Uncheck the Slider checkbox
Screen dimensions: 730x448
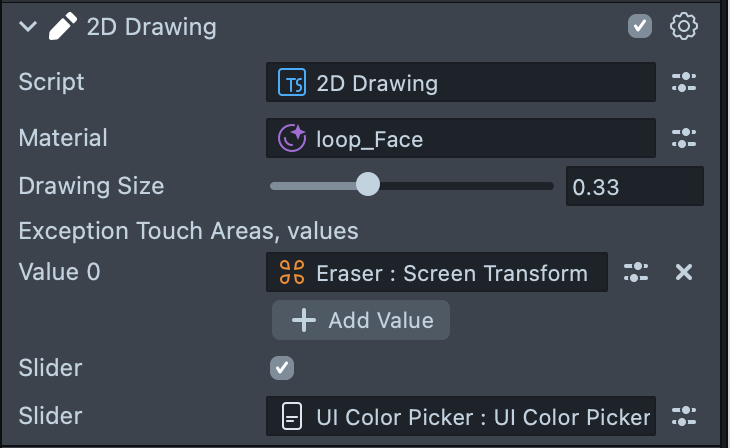pyautogui.click(x=282, y=368)
